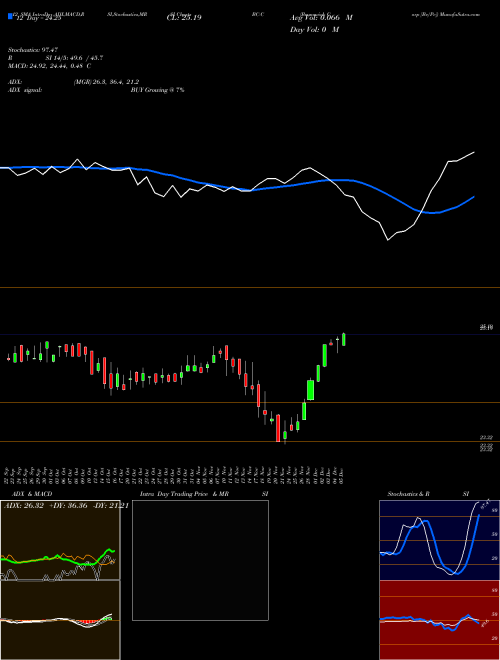Click the 'Stochastics: 97.47' reading
The height and width of the screenshot is (660, 500).
tap(32, 50)
